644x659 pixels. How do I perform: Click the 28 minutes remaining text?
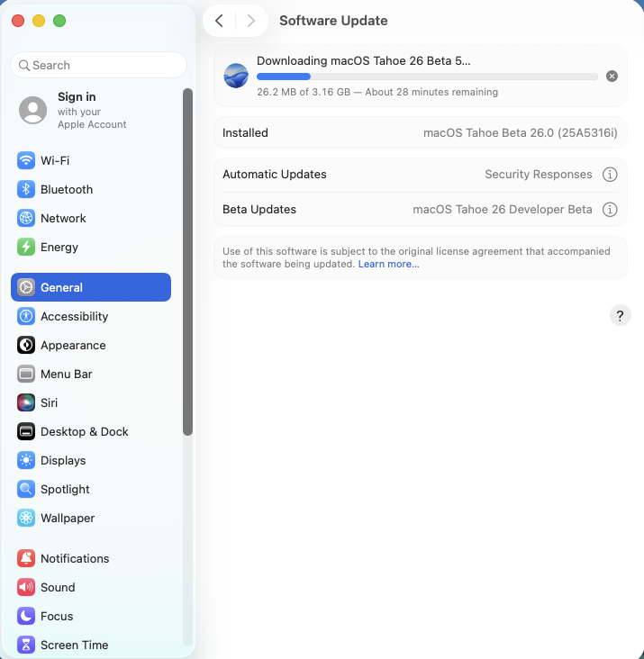coord(431,92)
